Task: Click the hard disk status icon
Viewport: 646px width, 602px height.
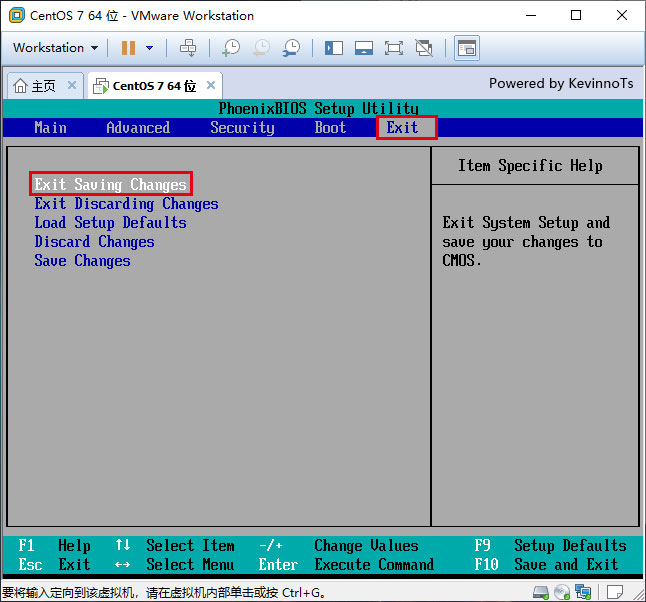Action: [x=541, y=592]
